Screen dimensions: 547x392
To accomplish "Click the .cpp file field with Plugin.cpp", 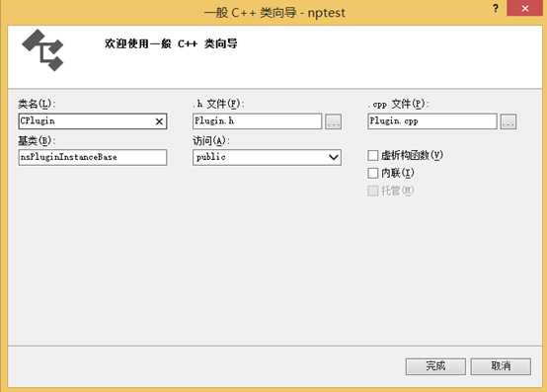I will [432, 121].
